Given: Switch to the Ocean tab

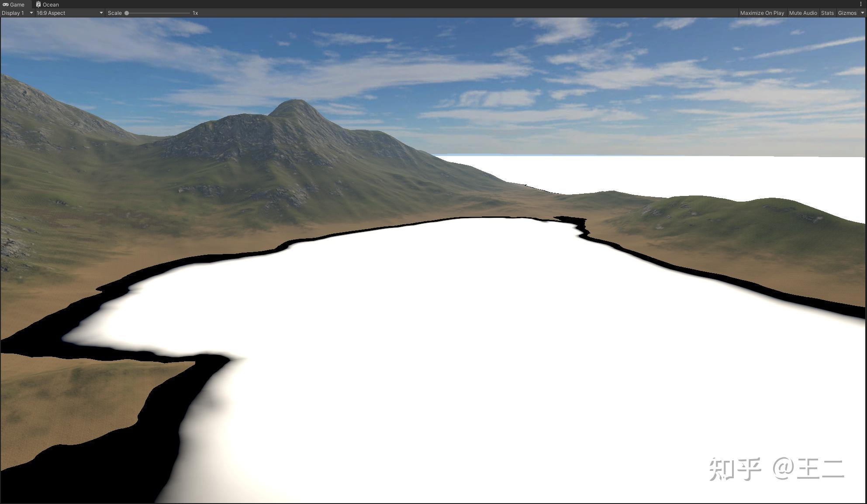Looking at the screenshot, I should (x=51, y=4).
